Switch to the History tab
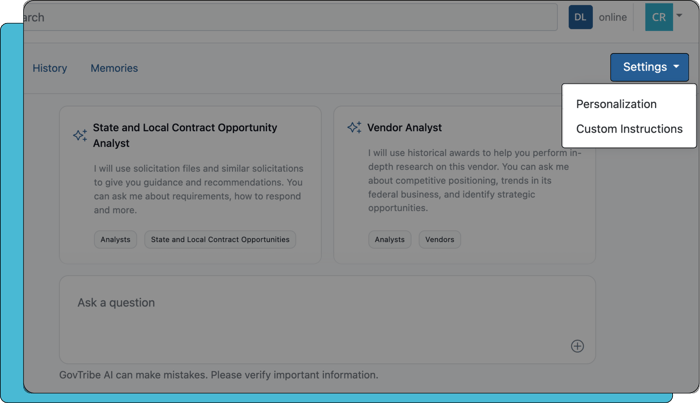Image resolution: width=700 pixels, height=403 pixels. [x=50, y=68]
